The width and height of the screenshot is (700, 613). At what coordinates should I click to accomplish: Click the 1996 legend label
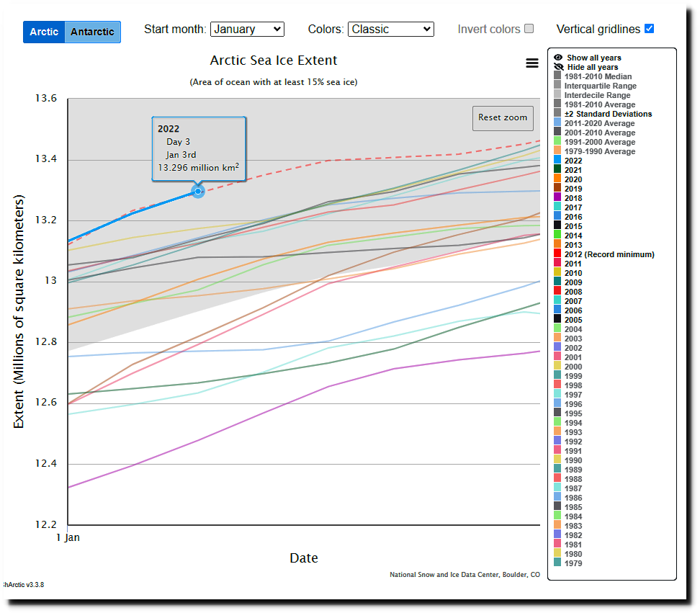[573, 405]
